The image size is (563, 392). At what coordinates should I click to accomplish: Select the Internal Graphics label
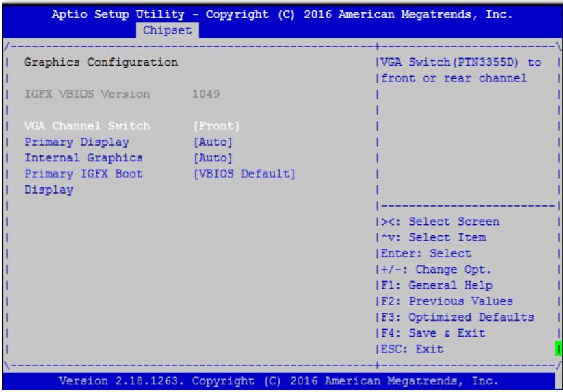click(x=83, y=158)
